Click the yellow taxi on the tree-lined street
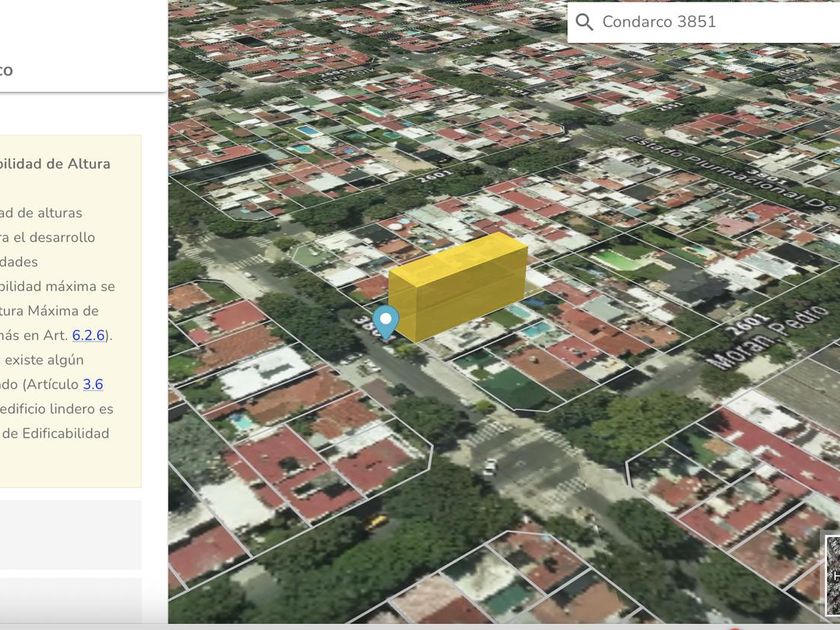This screenshot has height=630, width=840. [377, 521]
